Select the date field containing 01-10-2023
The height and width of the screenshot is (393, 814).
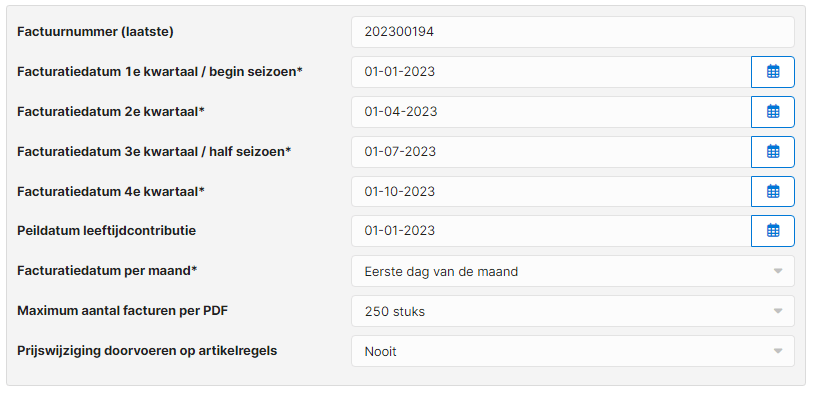[551, 192]
